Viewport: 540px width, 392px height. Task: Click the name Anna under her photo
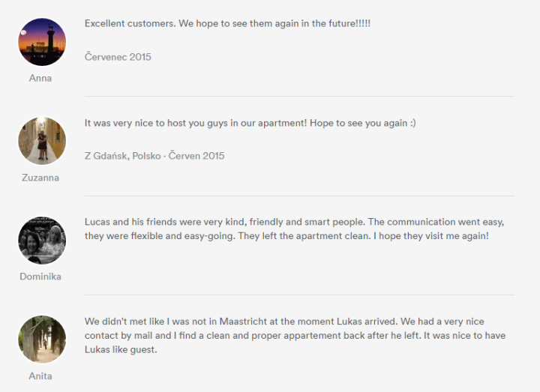[x=40, y=78]
